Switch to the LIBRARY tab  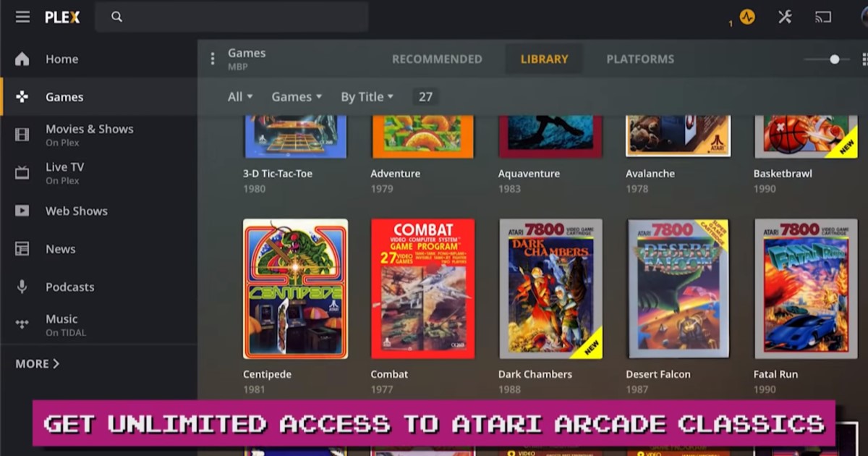(x=544, y=59)
